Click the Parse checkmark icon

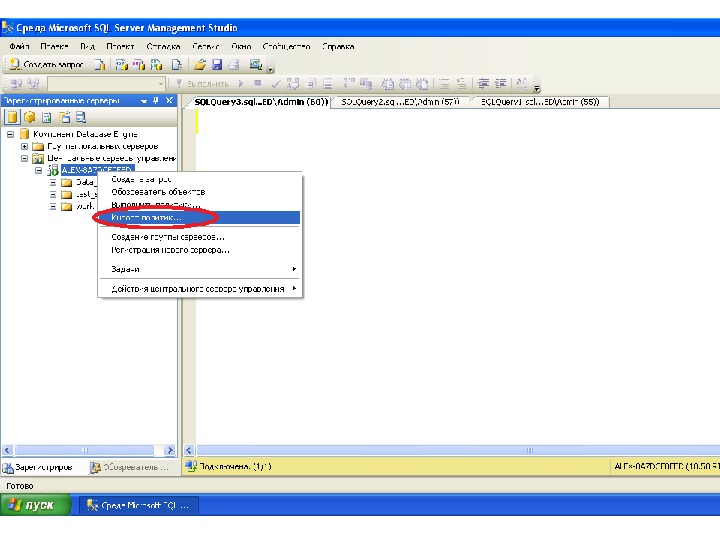click(x=276, y=84)
